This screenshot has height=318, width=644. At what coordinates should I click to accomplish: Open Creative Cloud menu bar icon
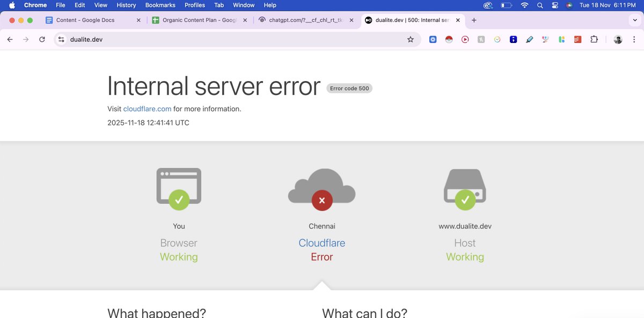(488, 5)
